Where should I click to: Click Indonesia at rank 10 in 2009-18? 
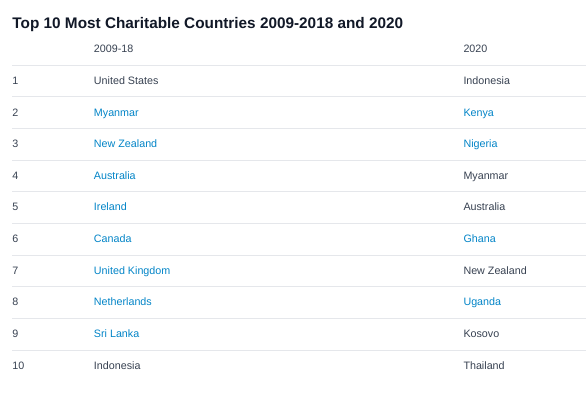tap(117, 365)
